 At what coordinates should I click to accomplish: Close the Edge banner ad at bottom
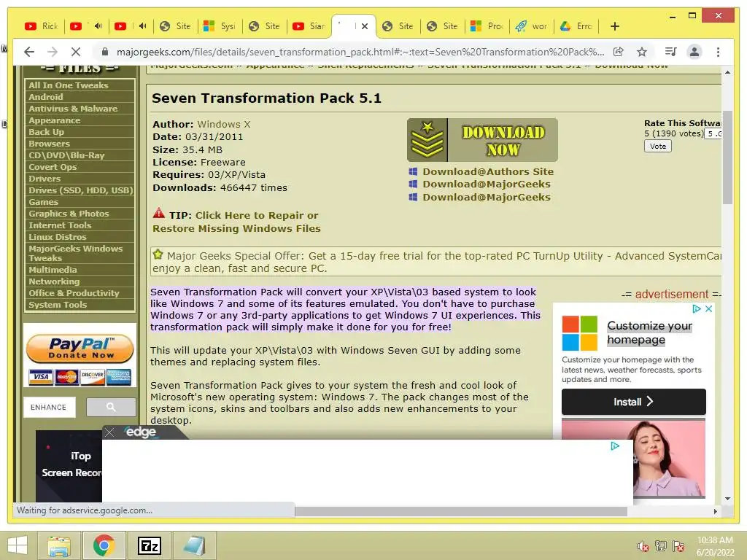pyautogui.click(x=109, y=432)
